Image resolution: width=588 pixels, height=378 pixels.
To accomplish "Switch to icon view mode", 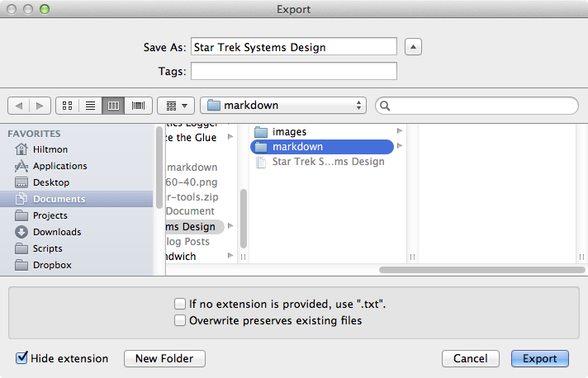I will 68,106.
